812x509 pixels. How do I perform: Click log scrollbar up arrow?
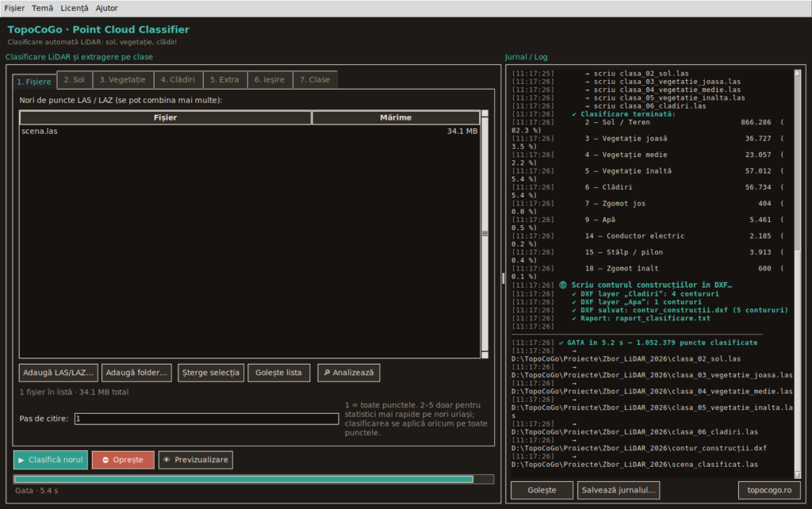tap(798, 74)
